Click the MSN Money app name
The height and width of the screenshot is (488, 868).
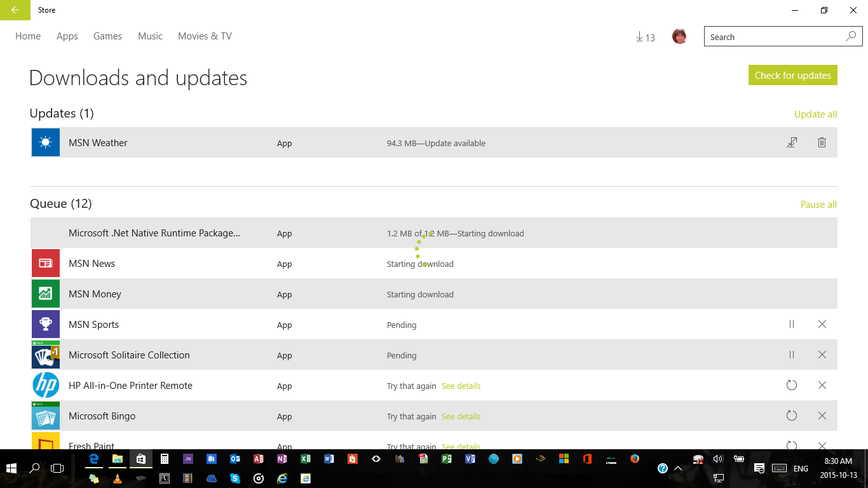pos(95,294)
